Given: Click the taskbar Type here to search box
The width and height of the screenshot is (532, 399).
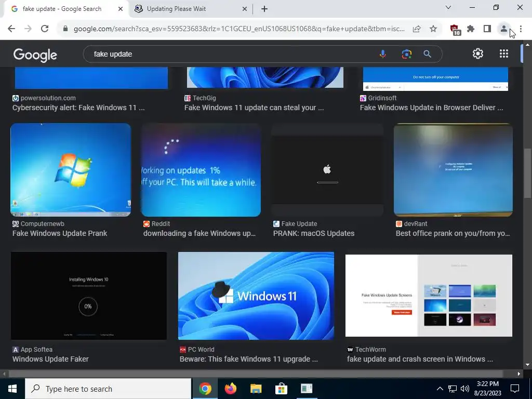Looking at the screenshot, I should point(108,389).
